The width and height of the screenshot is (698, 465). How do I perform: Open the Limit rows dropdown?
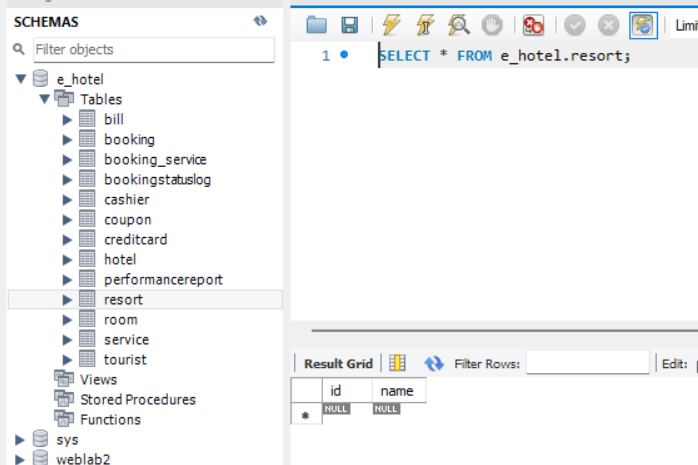(685, 25)
